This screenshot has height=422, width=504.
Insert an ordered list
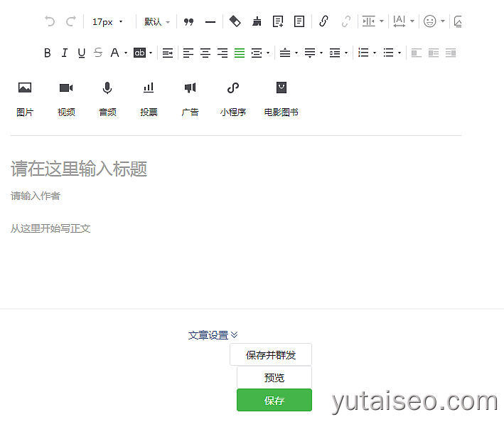pyautogui.click(x=363, y=53)
